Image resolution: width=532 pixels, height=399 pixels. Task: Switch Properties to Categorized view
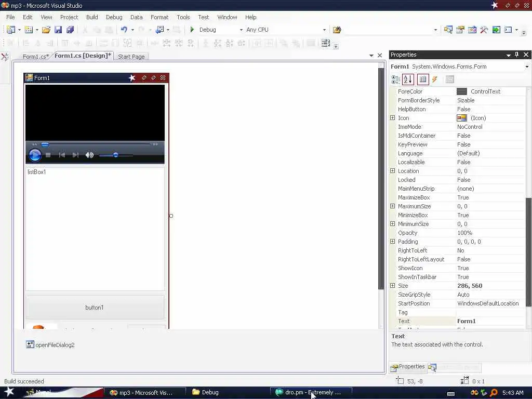pos(395,79)
